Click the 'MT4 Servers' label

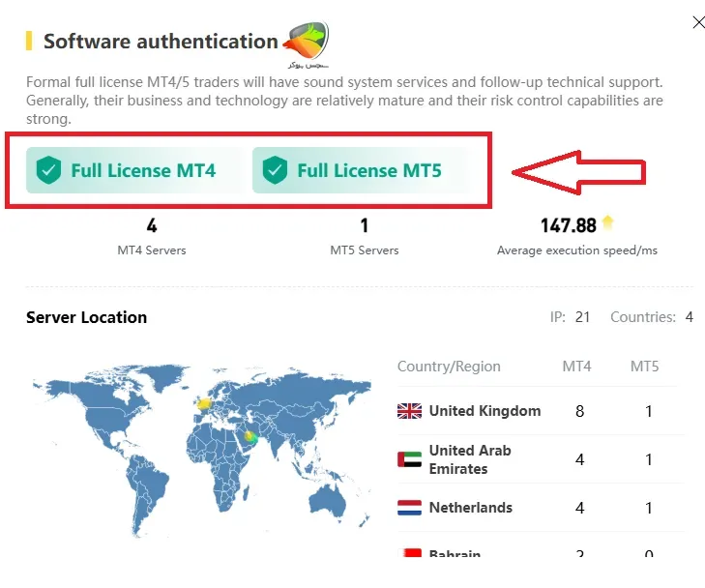[152, 250]
